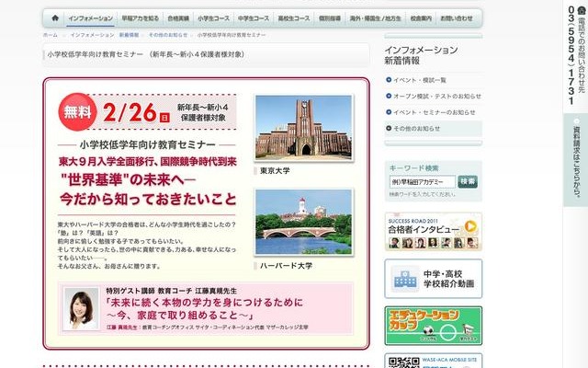588x368 pixels.
Task: Click the green 検索 search button
Action: (468, 181)
